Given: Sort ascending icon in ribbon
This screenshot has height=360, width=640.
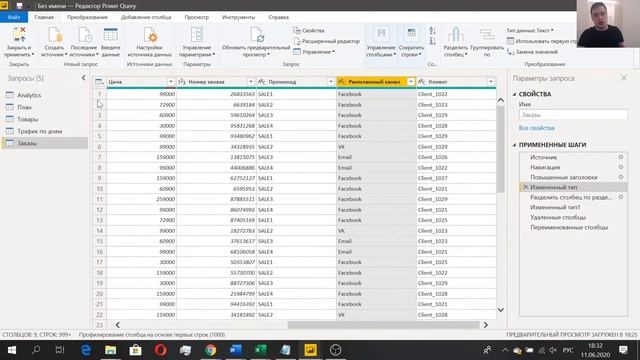Looking at the screenshot, I should pyautogui.click(x=432, y=30).
